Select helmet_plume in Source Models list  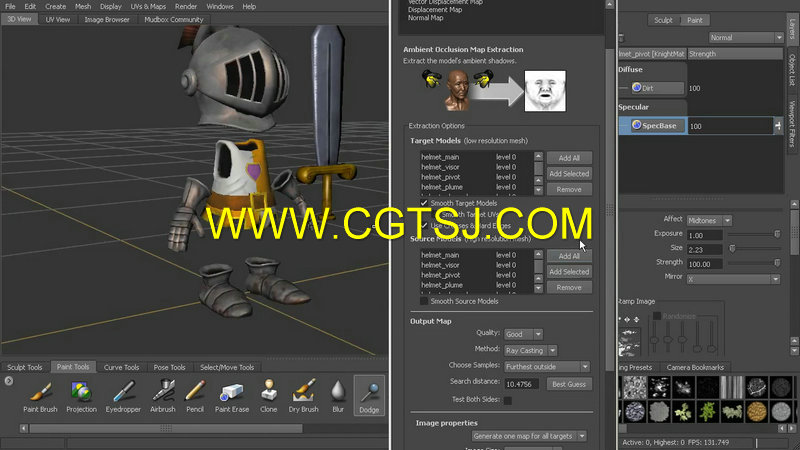tap(476, 285)
